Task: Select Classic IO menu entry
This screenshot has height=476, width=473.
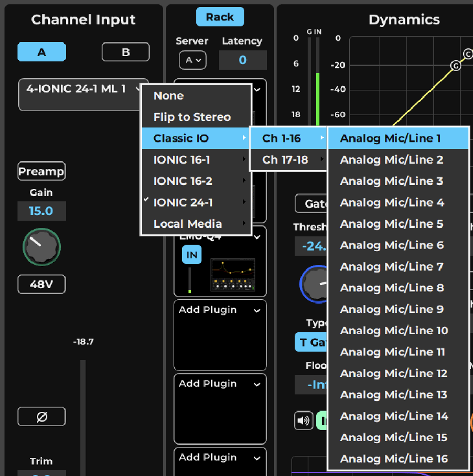Action: 196,138
